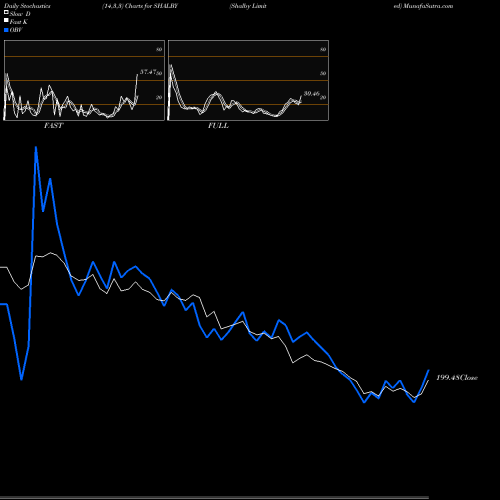Click the MunafaSutra.com site label
Viewport: 500px width, 500px height.
[428, 6]
